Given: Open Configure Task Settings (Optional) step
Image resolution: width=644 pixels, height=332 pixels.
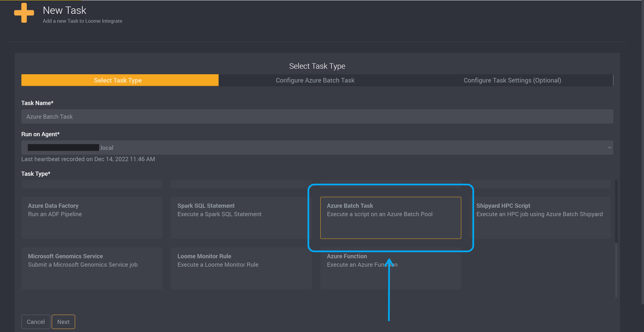Looking at the screenshot, I should [x=512, y=80].
